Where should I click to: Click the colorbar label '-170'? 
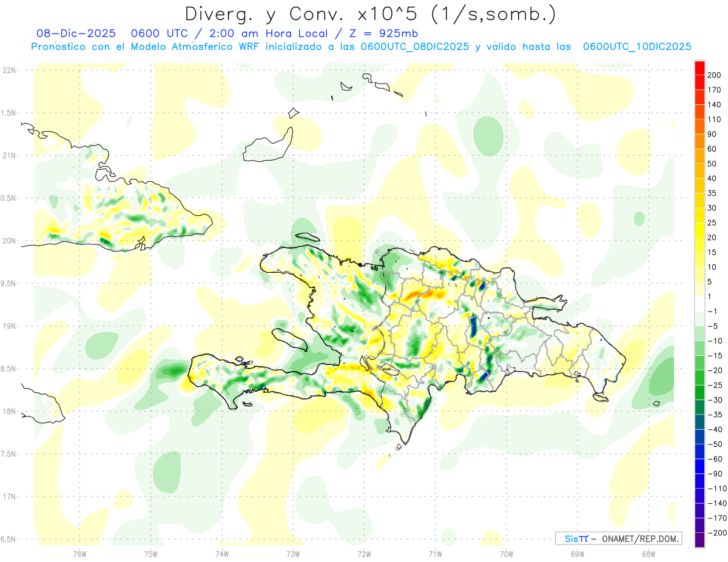[x=717, y=518]
